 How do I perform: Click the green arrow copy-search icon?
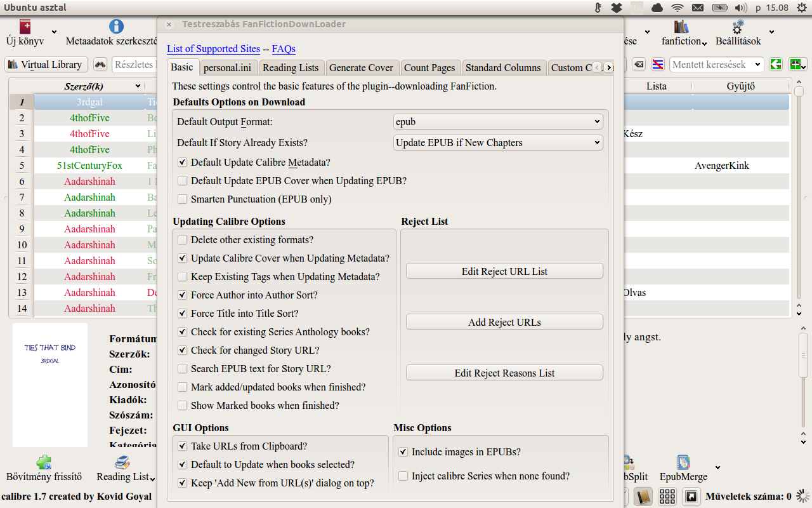775,64
